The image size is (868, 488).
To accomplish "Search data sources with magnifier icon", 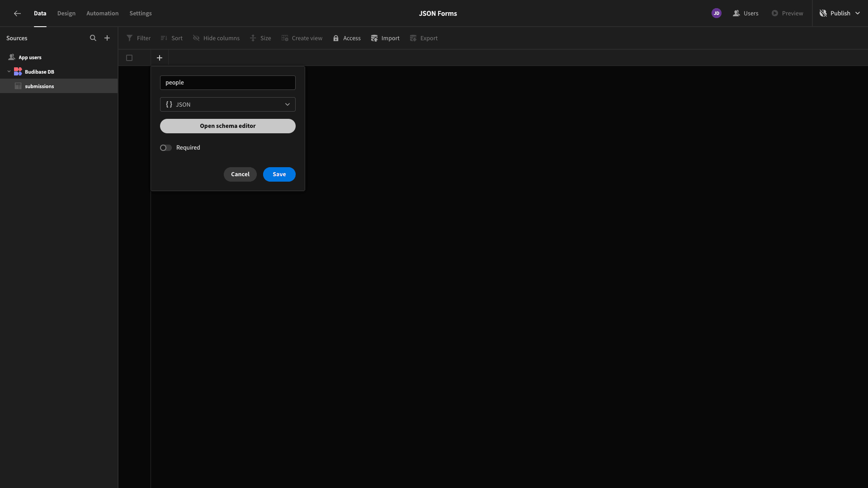I will pyautogui.click(x=93, y=38).
